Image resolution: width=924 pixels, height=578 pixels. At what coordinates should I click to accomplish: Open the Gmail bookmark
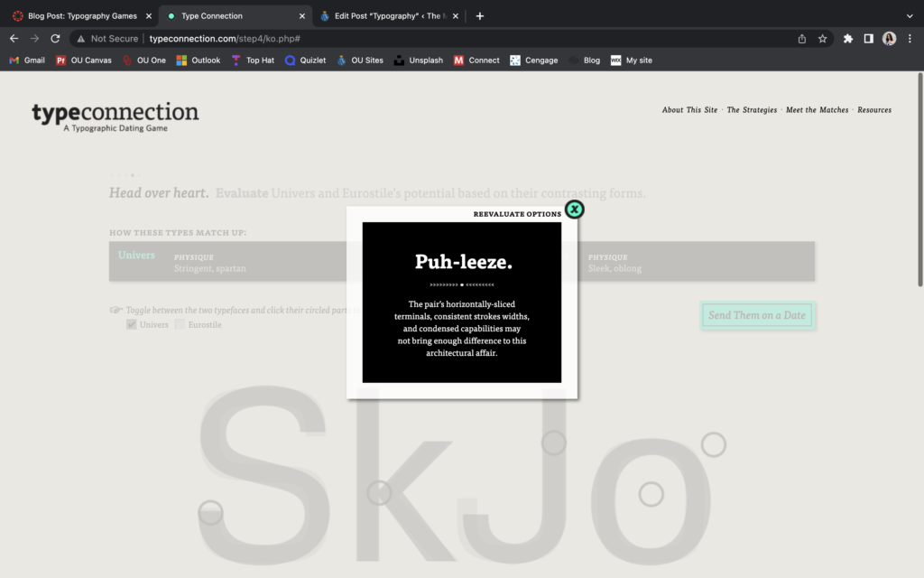27,61
